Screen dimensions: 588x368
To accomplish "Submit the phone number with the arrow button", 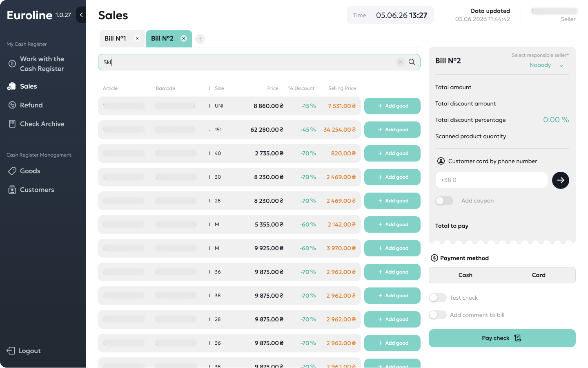I will [561, 180].
